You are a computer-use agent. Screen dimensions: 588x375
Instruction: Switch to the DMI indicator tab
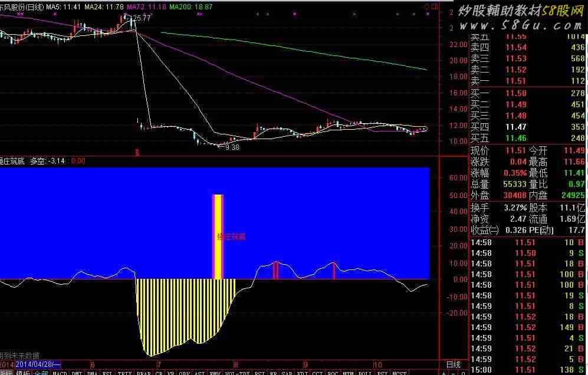click(x=77, y=372)
